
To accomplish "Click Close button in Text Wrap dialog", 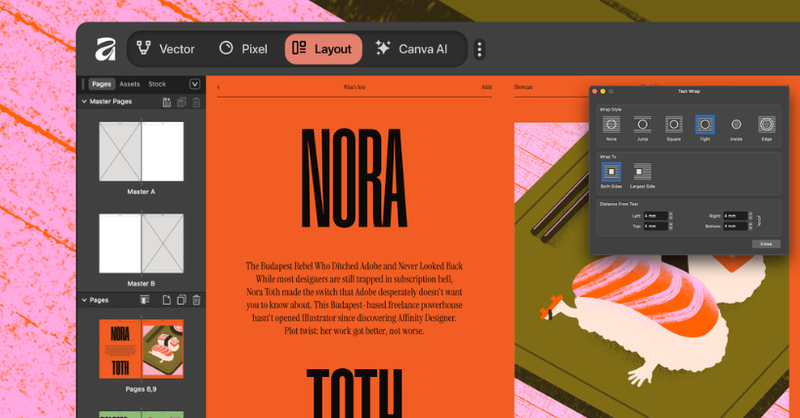I will pos(765,243).
